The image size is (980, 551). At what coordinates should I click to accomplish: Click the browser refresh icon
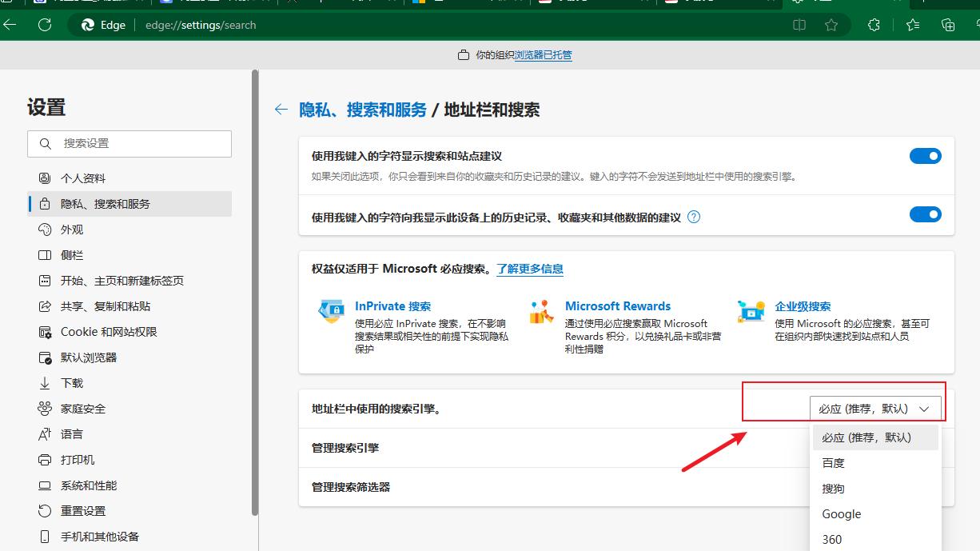point(45,25)
